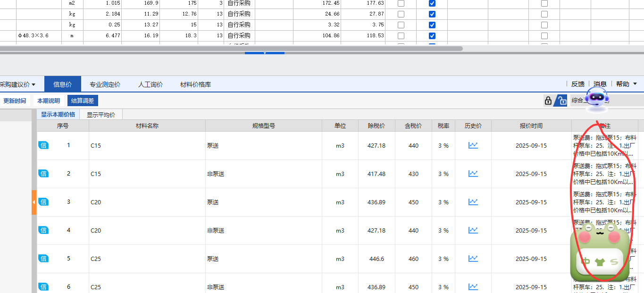Click the 单位 column header
This screenshot has height=293, width=644.
click(x=340, y=126)
